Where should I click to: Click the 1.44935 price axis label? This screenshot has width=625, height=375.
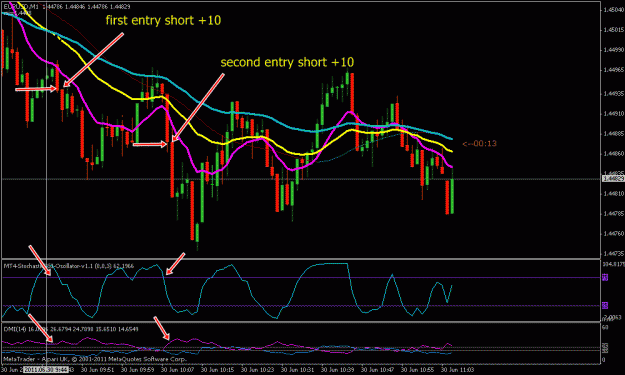pos(613,94)
